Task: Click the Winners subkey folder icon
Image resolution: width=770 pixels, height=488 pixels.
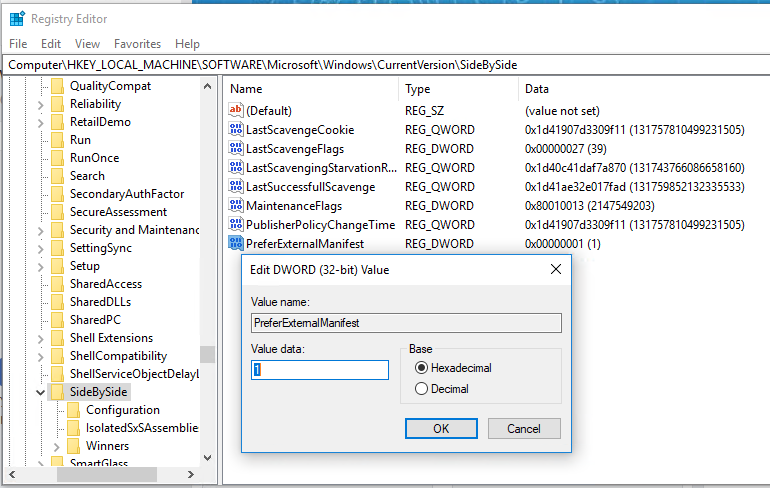Action: click(74, 446)
